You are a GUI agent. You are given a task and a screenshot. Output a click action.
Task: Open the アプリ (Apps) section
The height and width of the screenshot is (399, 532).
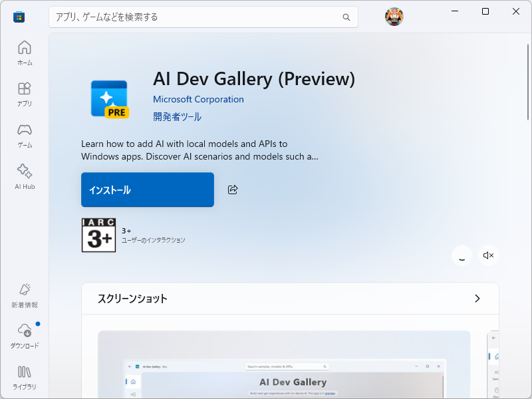point(24,93)
